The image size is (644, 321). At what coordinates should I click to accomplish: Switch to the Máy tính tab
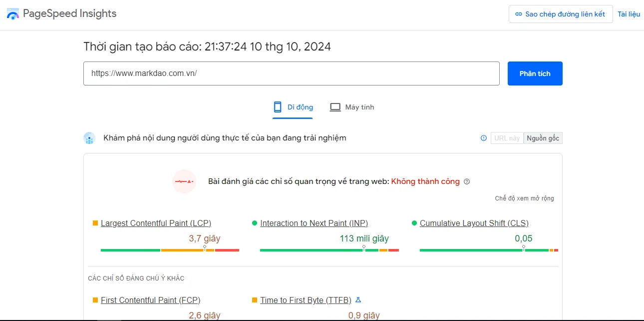point(351,106)
